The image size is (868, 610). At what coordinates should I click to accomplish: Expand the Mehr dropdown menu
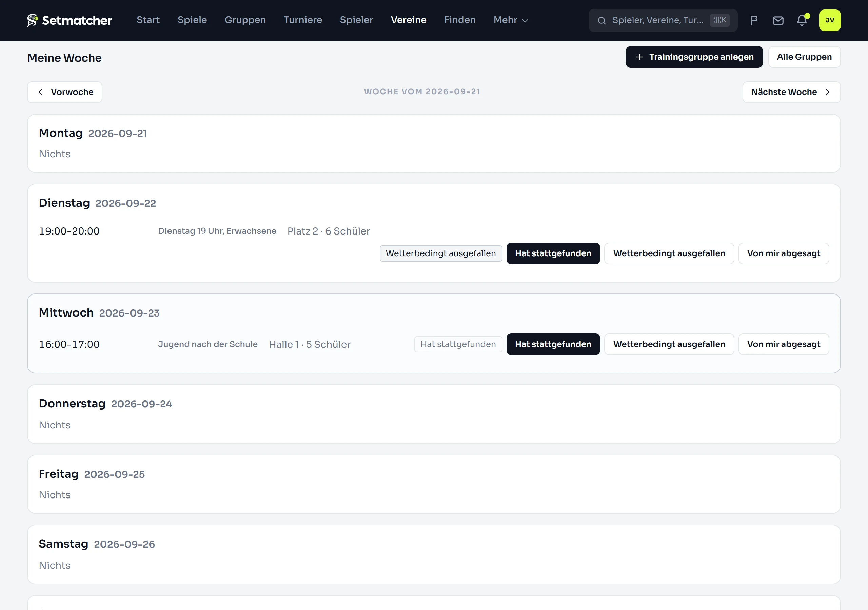click(x=510, y=20)
